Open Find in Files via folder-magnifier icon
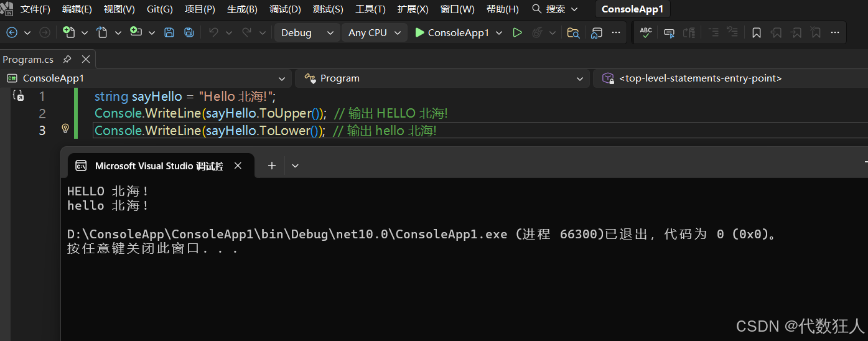Viewport: 868px width, 341px height. pyautogui.click(x=574, y=33)
